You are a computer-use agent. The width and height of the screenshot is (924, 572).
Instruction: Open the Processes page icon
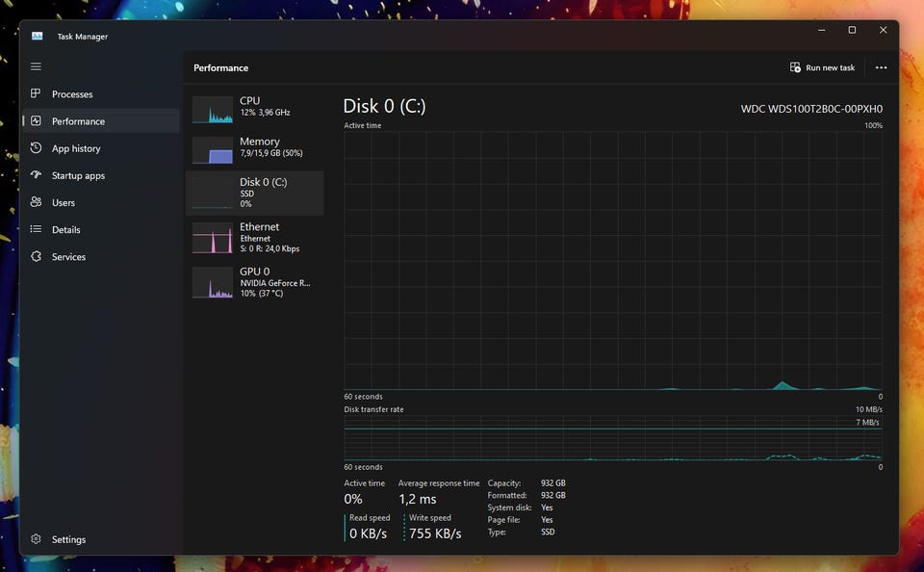[36, 94]
